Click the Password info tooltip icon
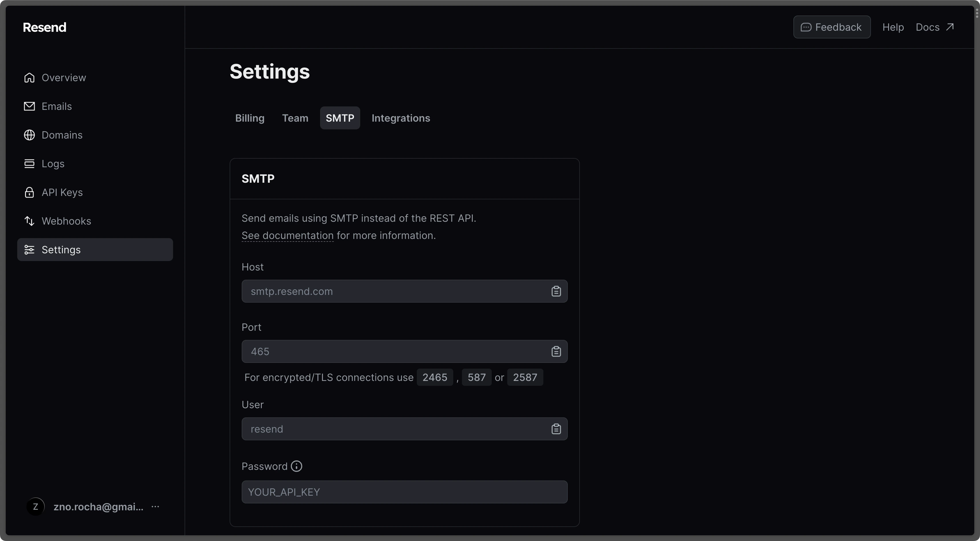 click(297, 466)
